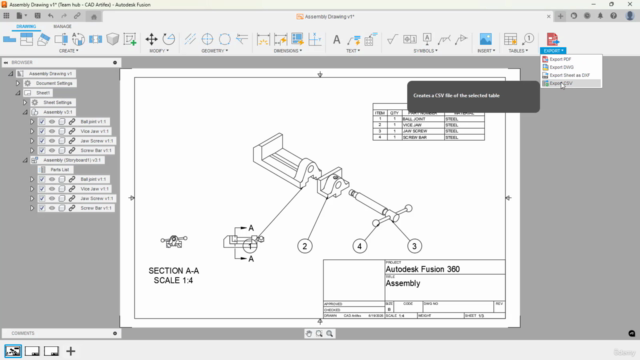Select the Surface Texture symbol tool
640x360 pixels.
[x=392, y=39]
